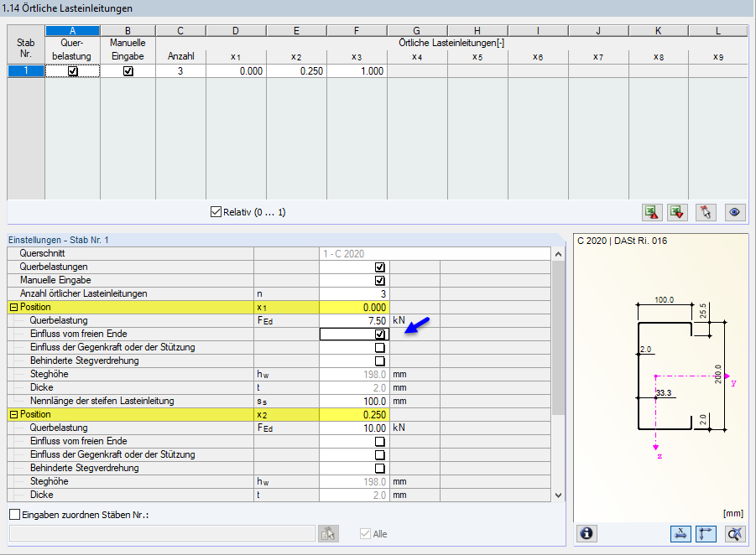Import table from Excel icon
756x555 pixels.
point(677,212)
